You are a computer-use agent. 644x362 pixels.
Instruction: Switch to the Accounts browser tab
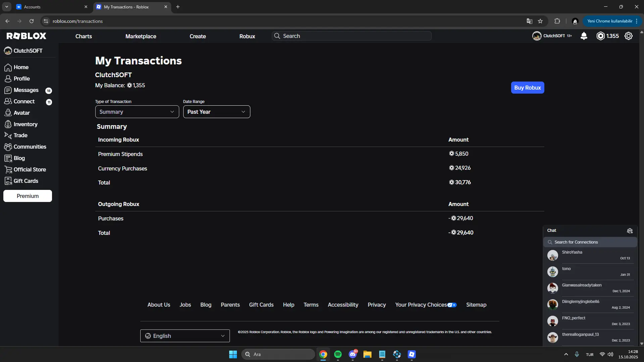50,7
